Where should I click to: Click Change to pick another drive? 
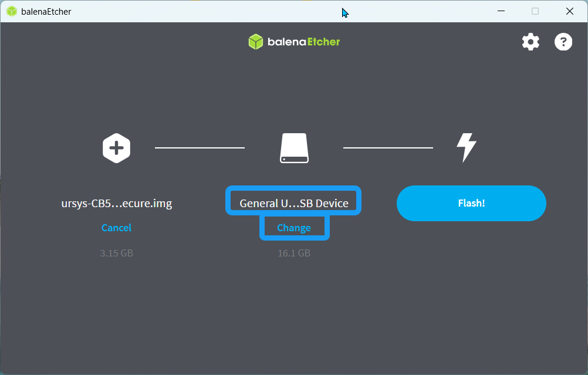[294, 228]
